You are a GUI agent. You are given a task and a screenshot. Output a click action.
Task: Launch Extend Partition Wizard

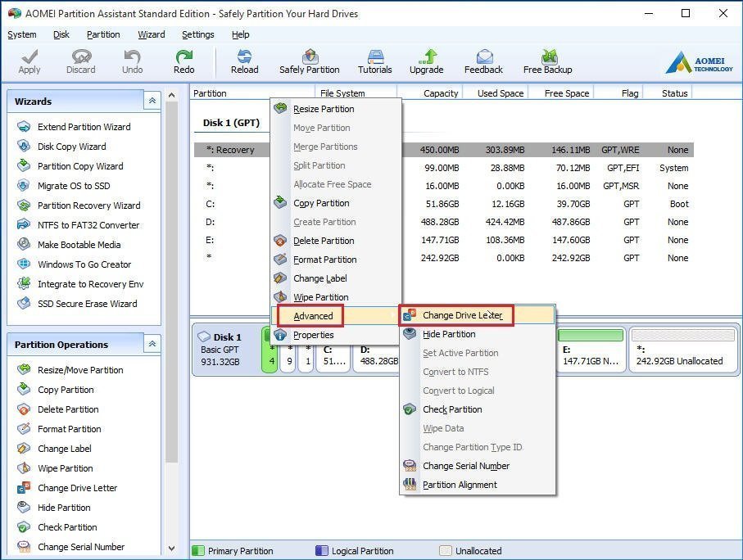click(x=84, y=127)
